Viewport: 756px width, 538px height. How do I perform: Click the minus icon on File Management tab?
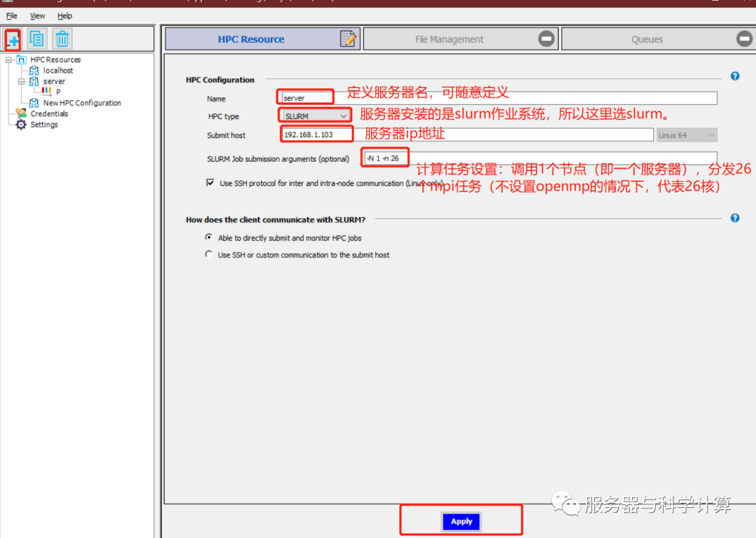546,38
